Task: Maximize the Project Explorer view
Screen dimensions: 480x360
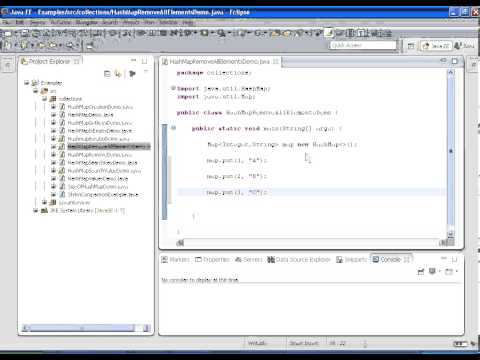Action: click(144, 61)
